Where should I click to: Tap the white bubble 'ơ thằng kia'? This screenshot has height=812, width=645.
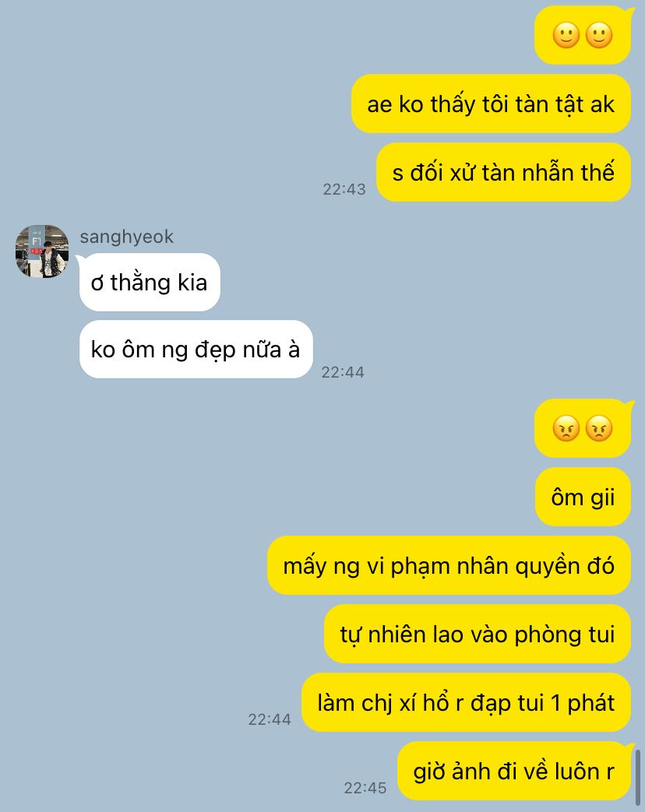150,283
